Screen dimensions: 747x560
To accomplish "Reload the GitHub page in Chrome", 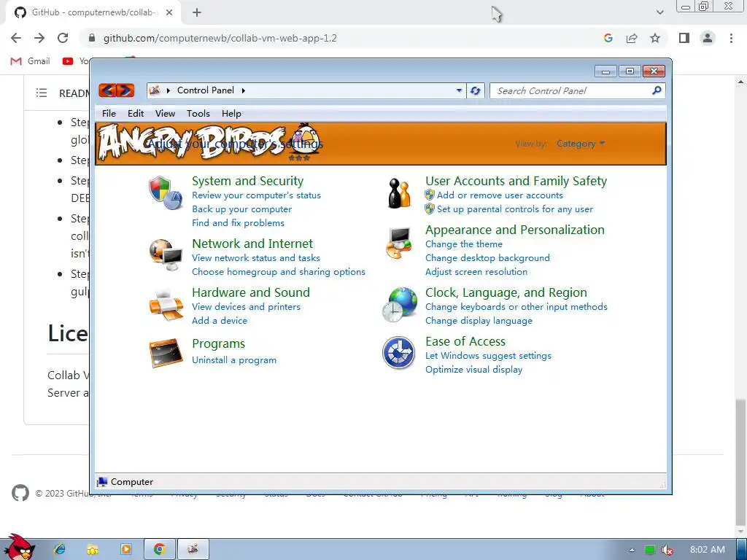I will [63, 38].
